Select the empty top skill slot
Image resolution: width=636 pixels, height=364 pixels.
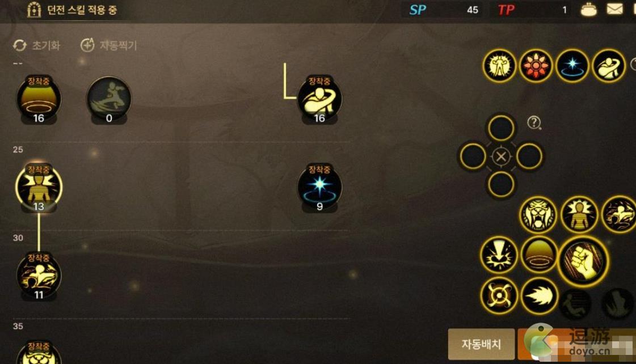pos(501,128)
